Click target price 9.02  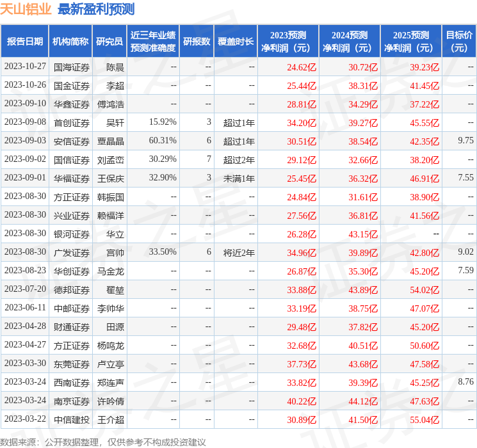point(465,252)
